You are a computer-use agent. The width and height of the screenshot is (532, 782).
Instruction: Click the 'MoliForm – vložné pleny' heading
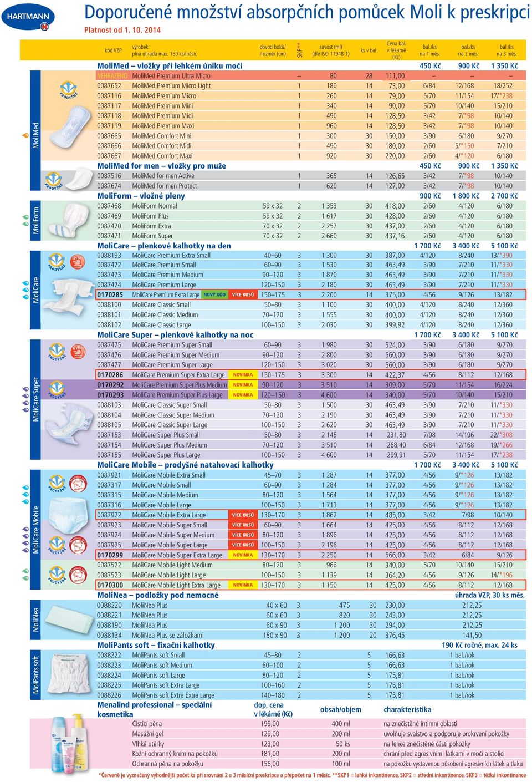click(141, 196)
